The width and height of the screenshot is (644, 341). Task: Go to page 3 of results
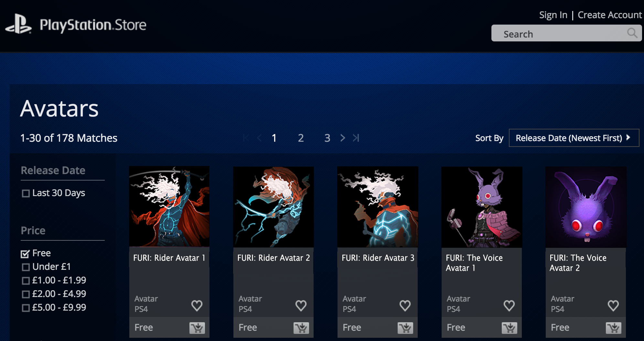pyautogui.click(x=327, y=138)
